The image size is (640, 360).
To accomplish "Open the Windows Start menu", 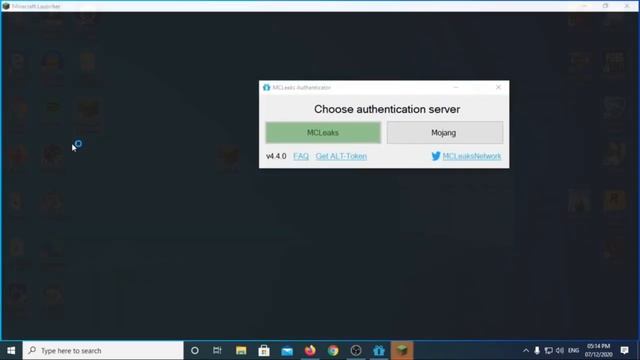I will tap(11, 350).
